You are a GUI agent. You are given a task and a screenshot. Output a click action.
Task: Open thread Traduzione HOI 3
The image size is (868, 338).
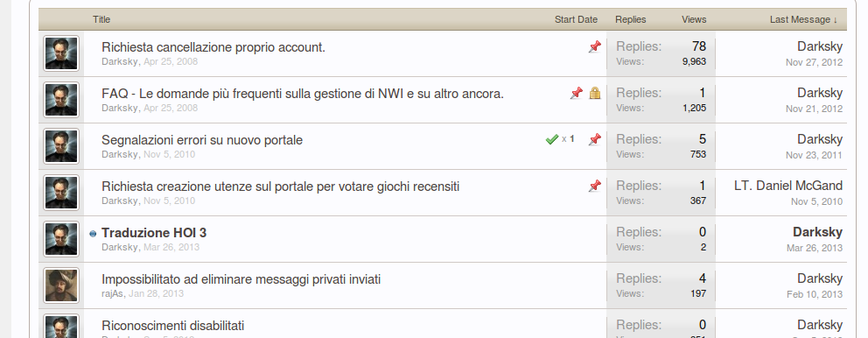(x=154, y=233)
